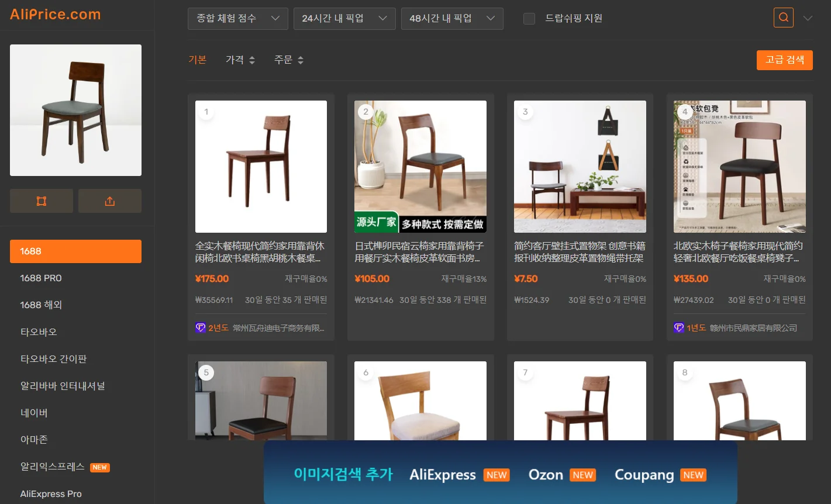Open product 4 chair thumbnail
The height and width of the screenshot is (504, 831).
pyautogui.click(x=740, y=167)
